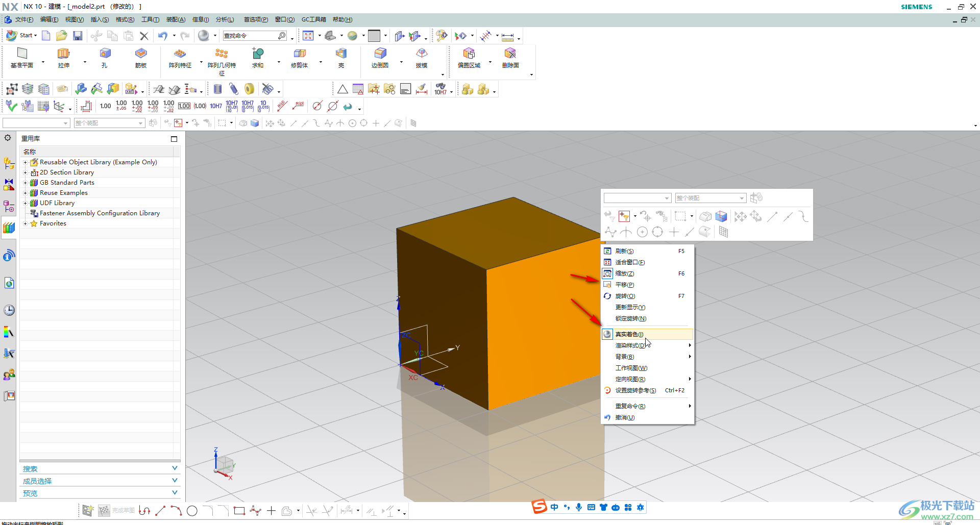Open the 整个装配 dropdown in the floating toolbar
The width and height of the screenshot is (980, 525).
[x=710, y=198]
